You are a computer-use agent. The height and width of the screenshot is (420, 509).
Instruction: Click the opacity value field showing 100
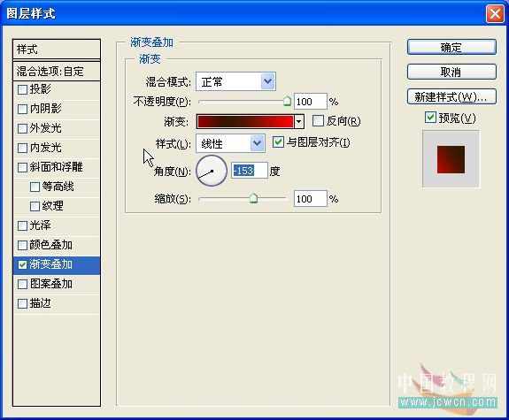311,102
